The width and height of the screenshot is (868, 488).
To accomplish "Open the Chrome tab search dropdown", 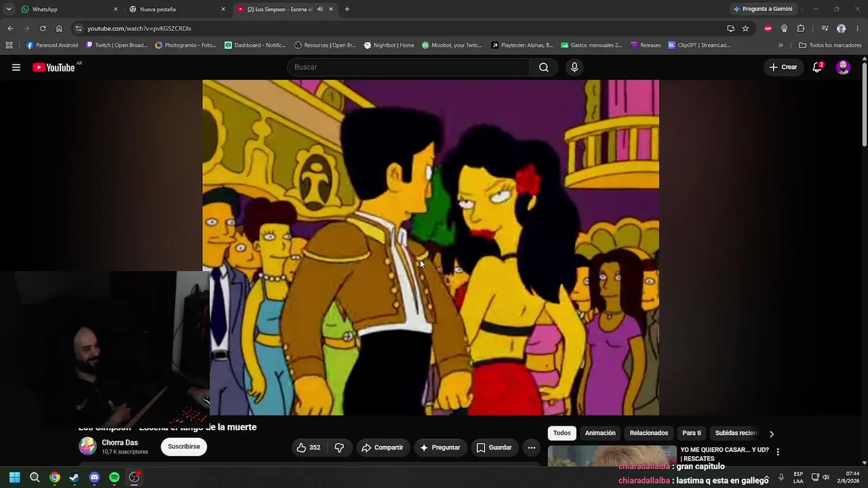I will (x=9, y=9).
